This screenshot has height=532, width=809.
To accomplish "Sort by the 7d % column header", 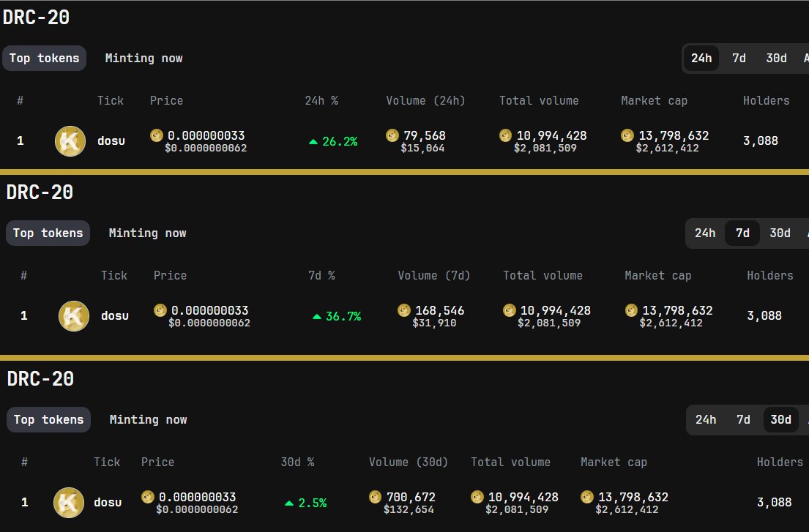I will (322, 275).
